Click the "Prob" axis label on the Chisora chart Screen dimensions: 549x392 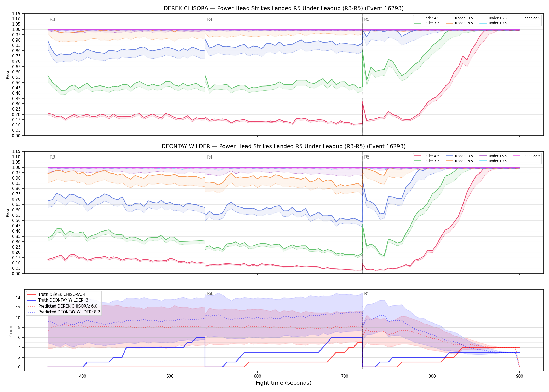(8, 75)
